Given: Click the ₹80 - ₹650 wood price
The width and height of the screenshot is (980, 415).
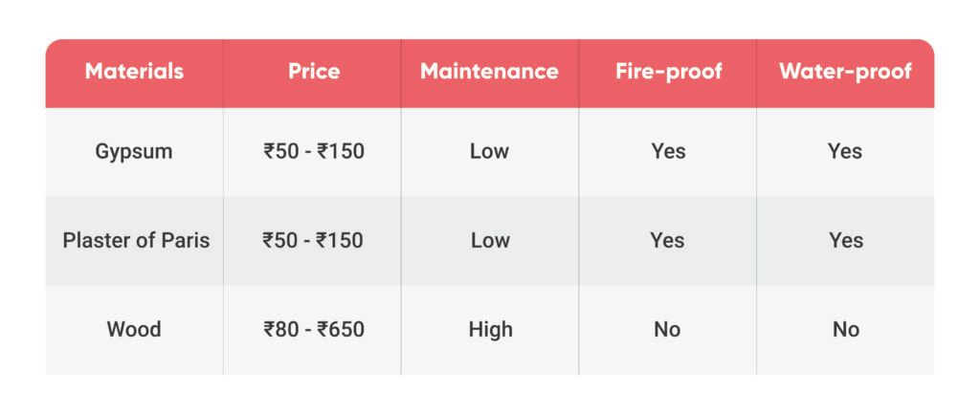Looking at the screenshot, I should pyautogui.click(x=314, y=329).
